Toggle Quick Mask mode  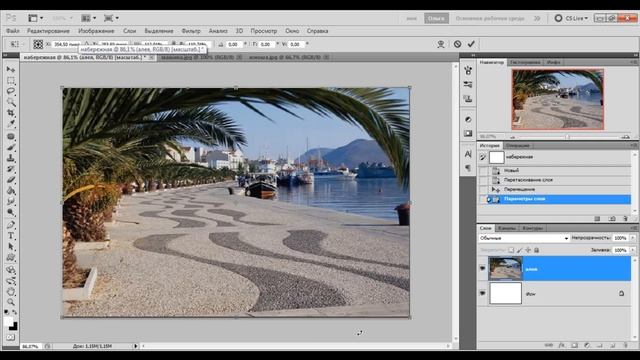pos(11,337)
